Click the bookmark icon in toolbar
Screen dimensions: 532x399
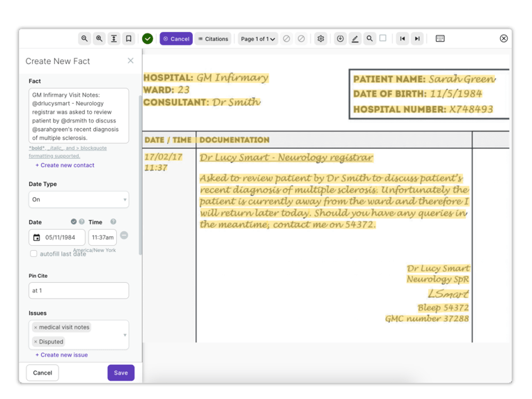(129, 39)
